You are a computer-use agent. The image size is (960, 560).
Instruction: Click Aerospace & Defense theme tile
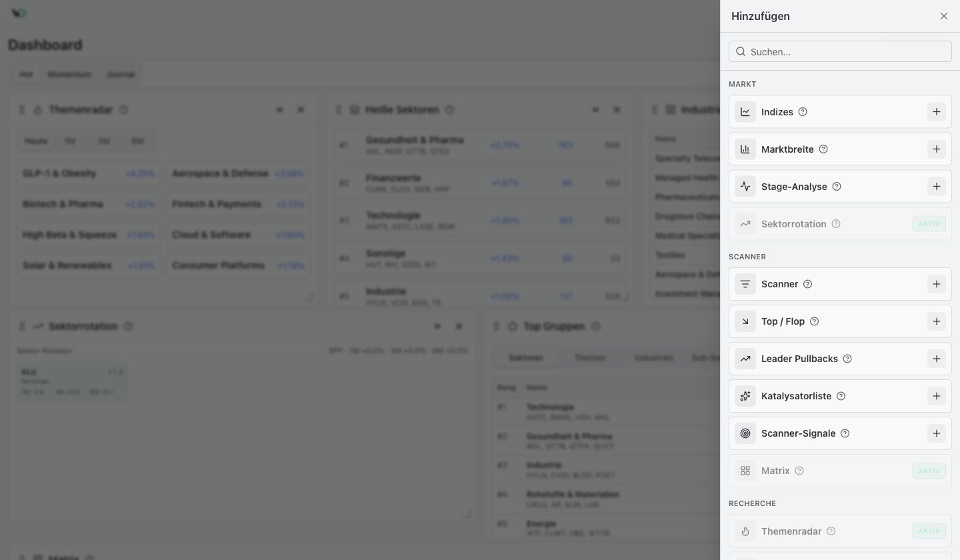(238, 173)
